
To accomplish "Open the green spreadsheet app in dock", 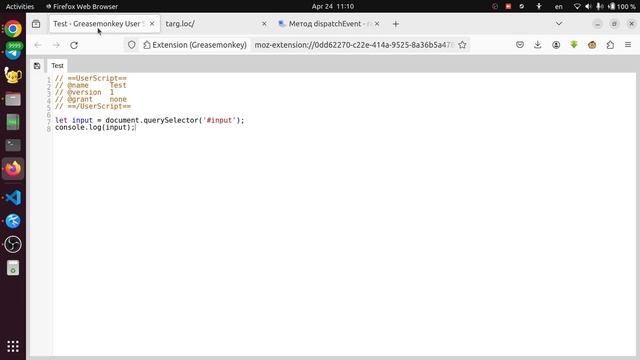I will (13, 122).
